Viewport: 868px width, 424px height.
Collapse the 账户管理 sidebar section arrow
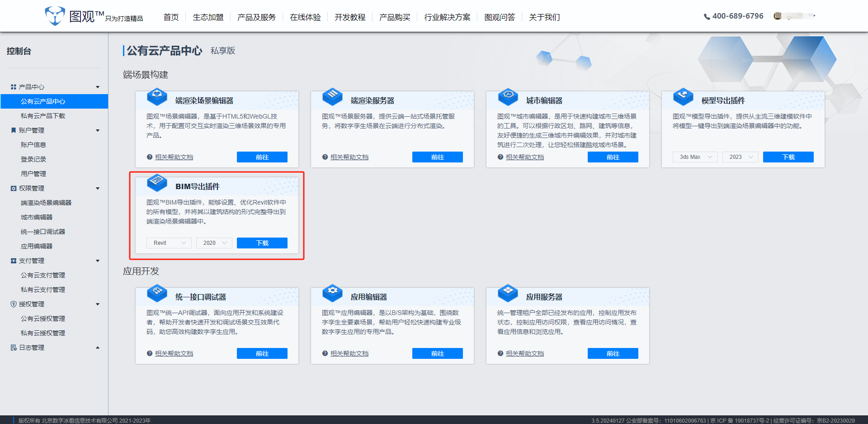coord(98,130)
